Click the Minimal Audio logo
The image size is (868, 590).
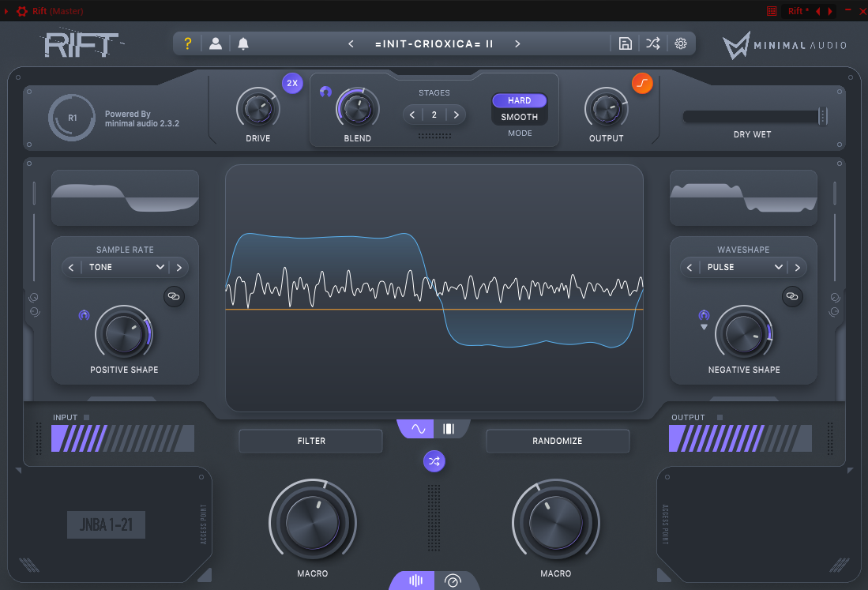[x=784, y=45]
